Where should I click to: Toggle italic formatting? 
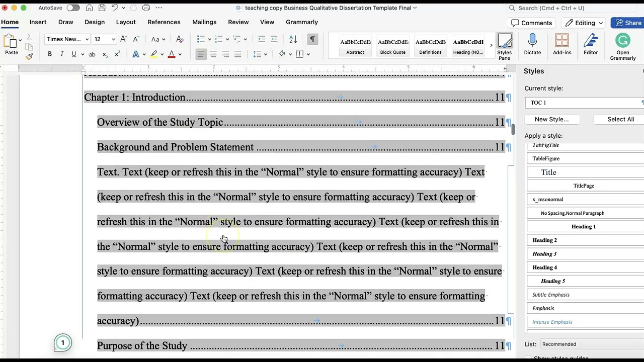(62, 54)
